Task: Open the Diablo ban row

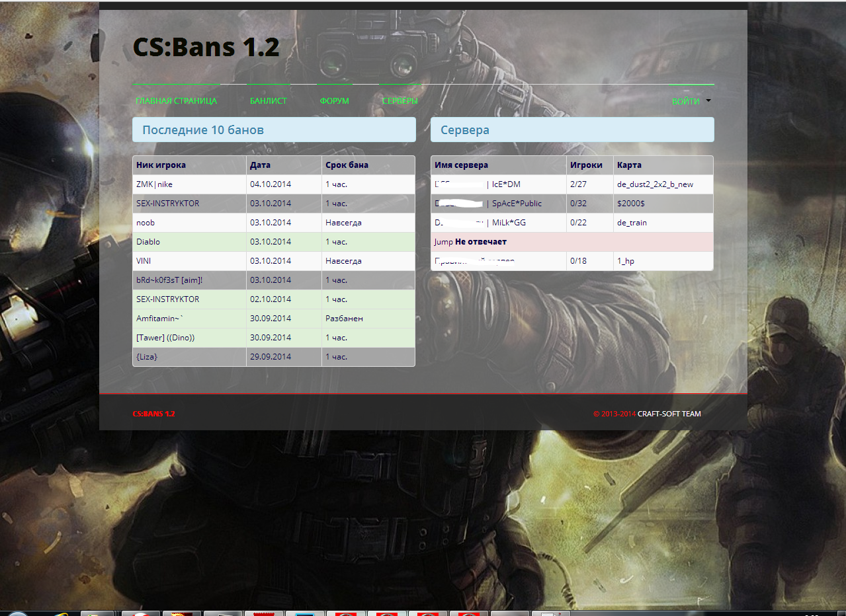Action: (274, 242)
